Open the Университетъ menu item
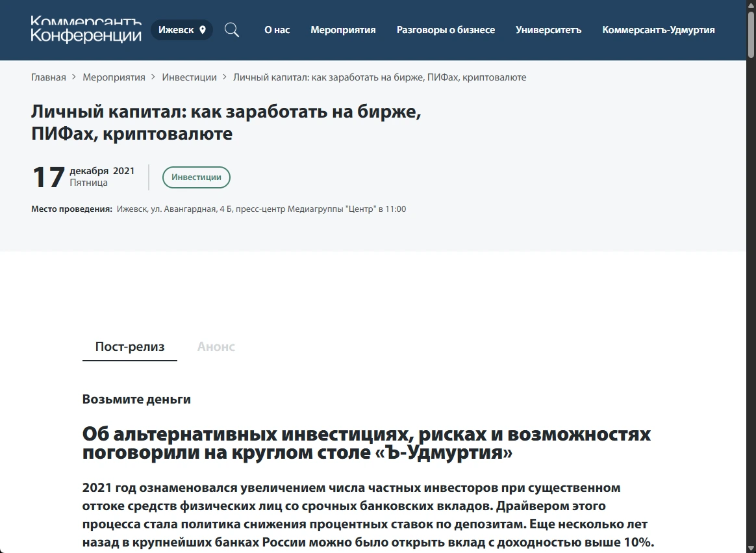 coord(548,30)
